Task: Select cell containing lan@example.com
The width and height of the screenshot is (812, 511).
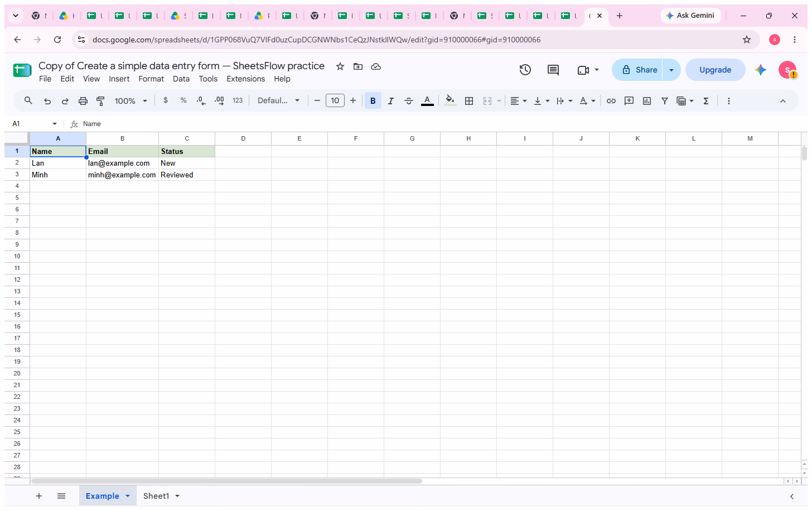Action: (x=122, y=163)
